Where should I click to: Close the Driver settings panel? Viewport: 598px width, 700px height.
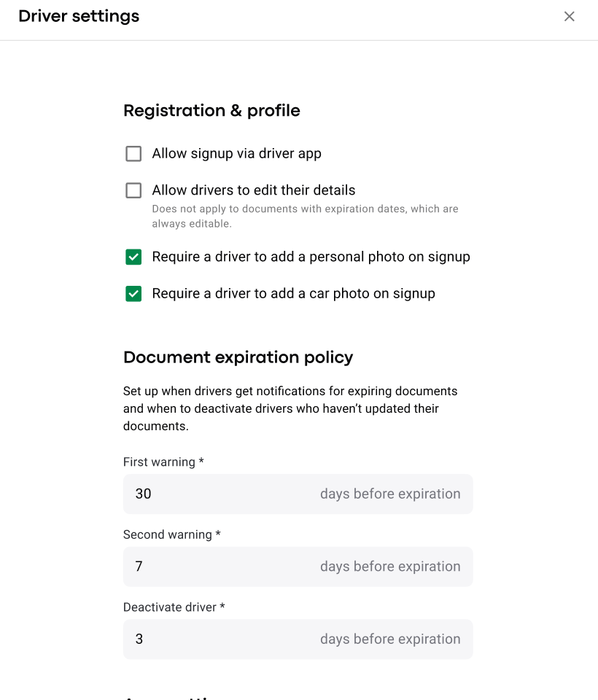tap(570, 16)
